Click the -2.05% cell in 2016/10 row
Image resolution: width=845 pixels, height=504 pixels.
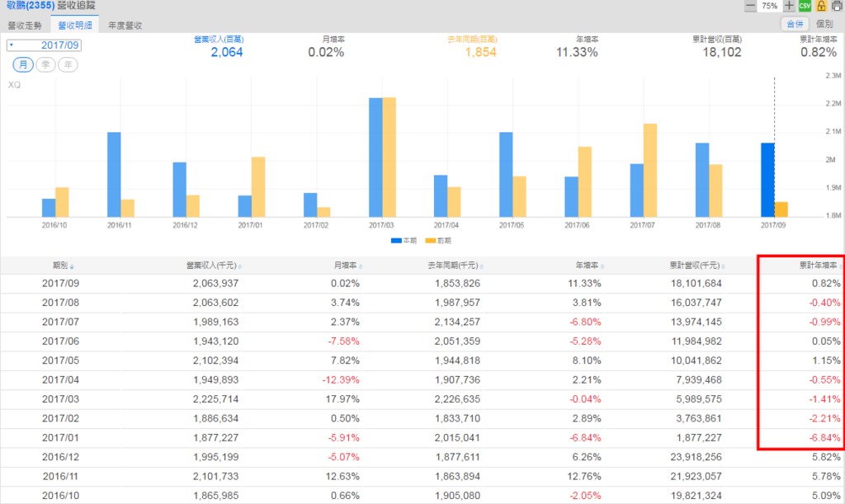[585, 496]
